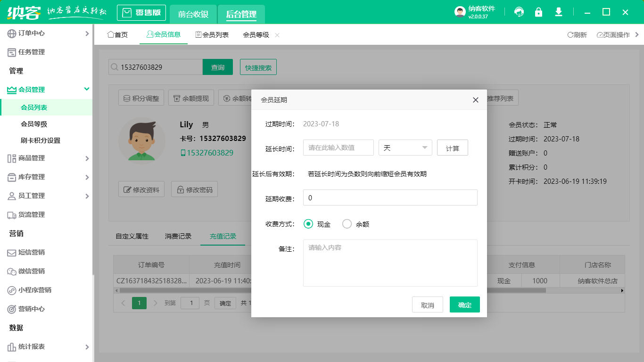Click the 延长时间 value input field
This screenshot has width=644, height=362.
(x=339, y=148)
